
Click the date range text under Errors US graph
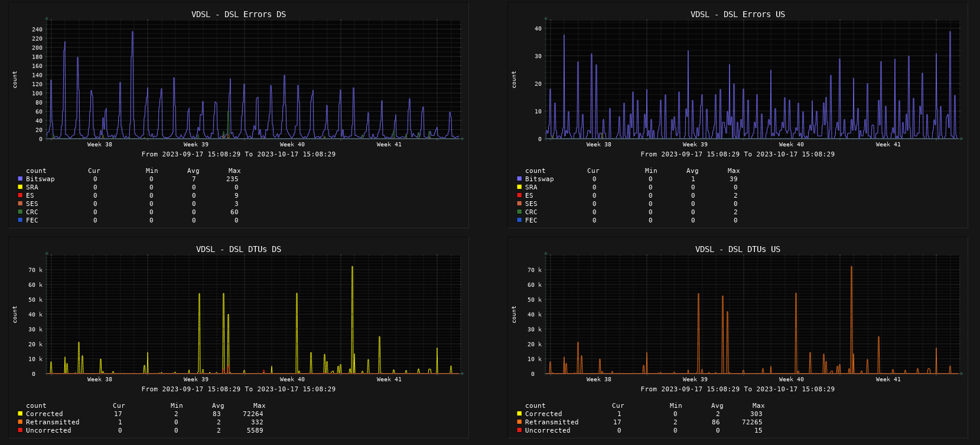coord(738,154)
